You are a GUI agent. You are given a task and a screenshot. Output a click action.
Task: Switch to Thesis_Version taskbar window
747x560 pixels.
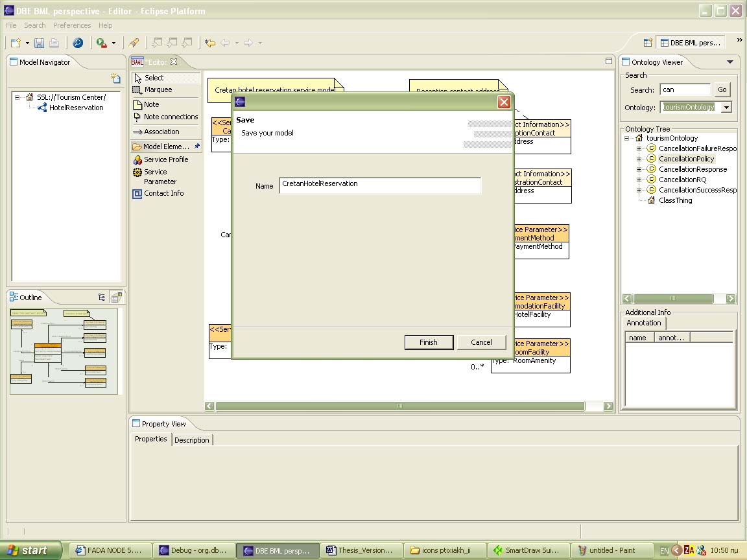(x=361, y=550)
